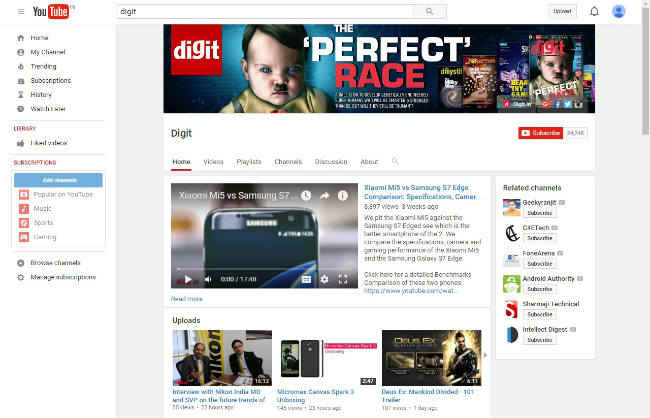Open Popular on YouTube subscription
The image size is (650, 418).
click(58, 194)
